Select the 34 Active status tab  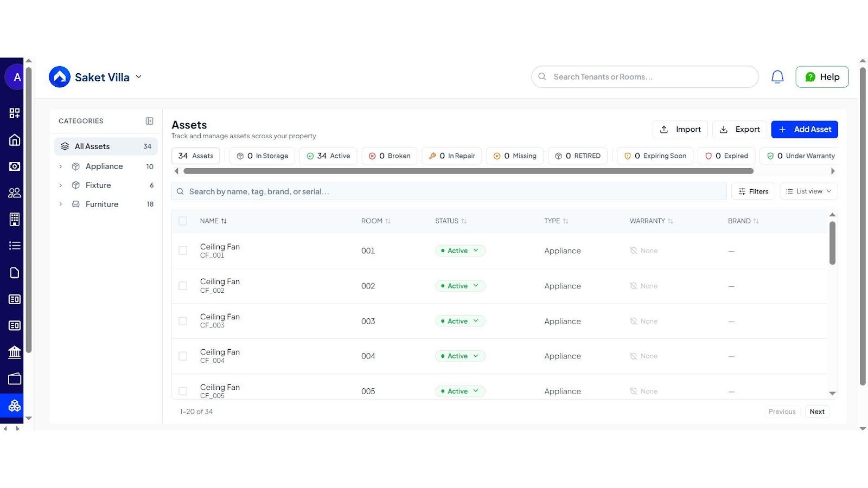point(328,156)
